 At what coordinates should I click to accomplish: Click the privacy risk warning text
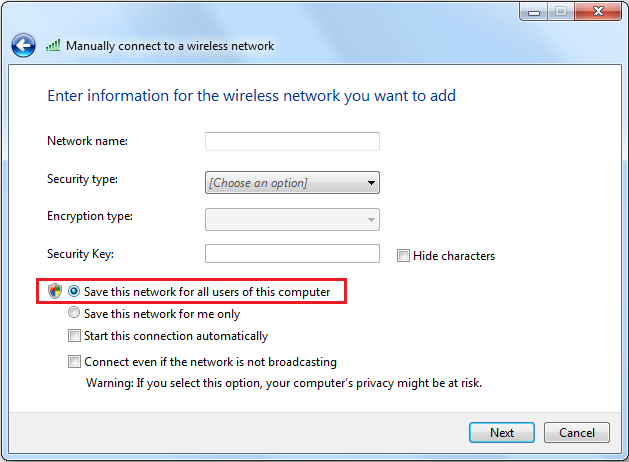284,383
